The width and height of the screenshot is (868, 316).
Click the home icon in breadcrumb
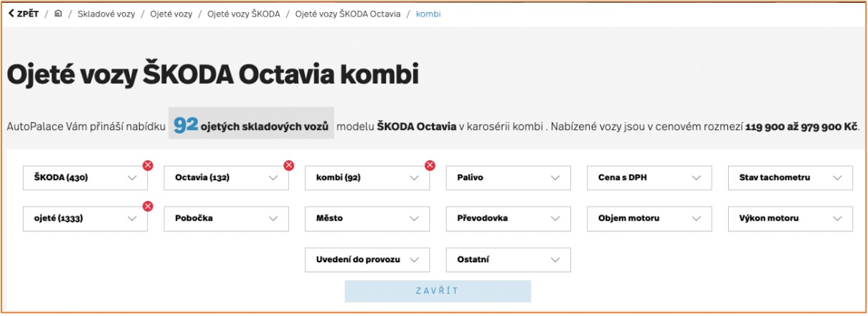pyautogui.click(x=58, y=14)
